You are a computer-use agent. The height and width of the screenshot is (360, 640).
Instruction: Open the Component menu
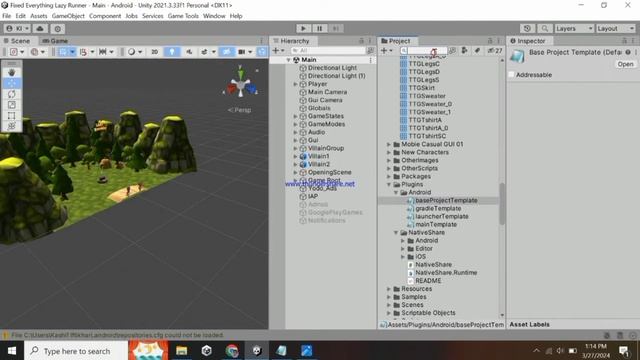pos(105,16)
